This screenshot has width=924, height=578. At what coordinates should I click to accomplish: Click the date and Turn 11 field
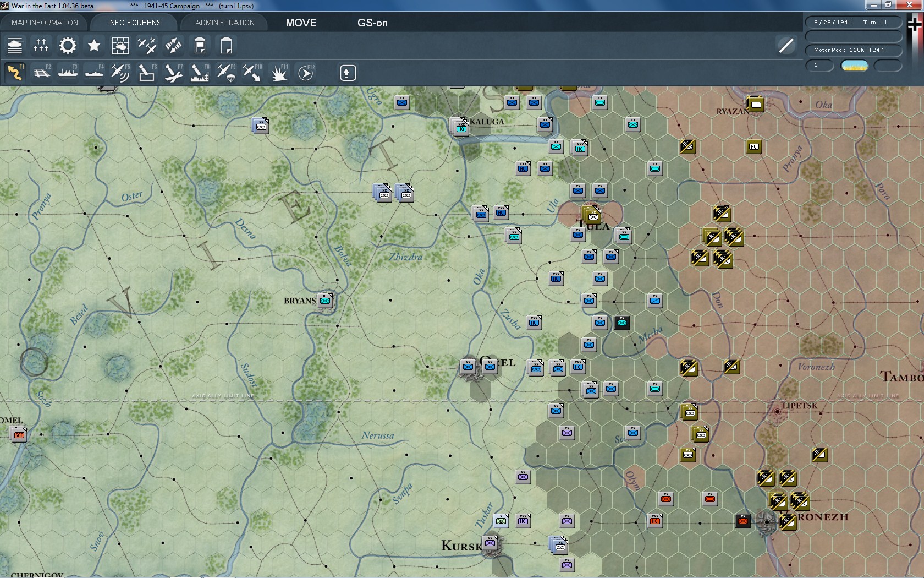[x=854, y=23]
